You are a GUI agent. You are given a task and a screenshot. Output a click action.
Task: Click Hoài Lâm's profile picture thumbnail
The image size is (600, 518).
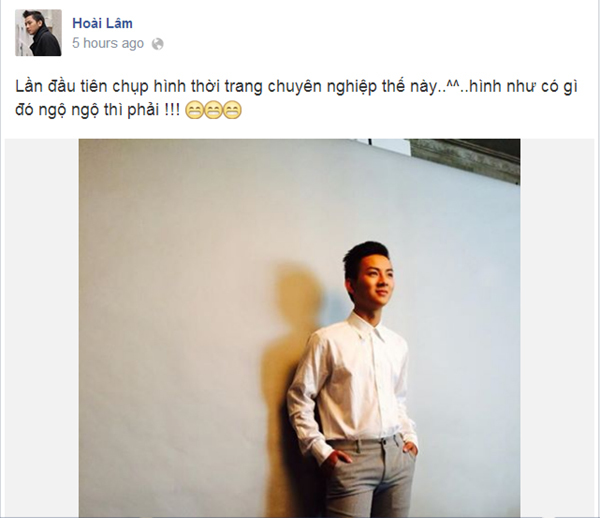(38, 33)
